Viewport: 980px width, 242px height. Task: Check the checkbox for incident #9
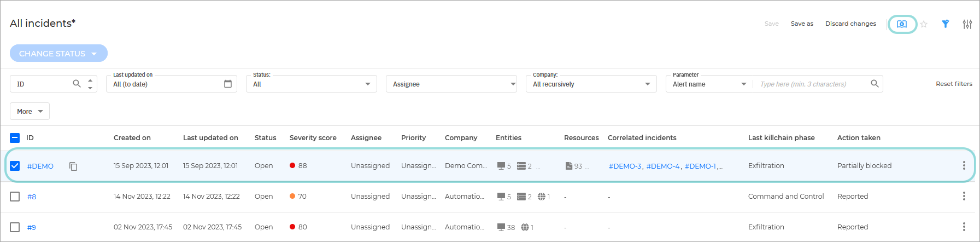pyautogui.click(x=15, y=227)
